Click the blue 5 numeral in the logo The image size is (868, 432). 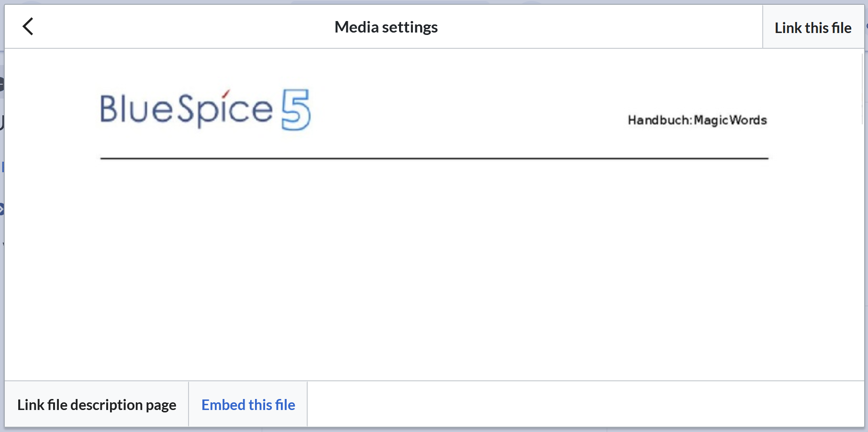[296, 110]
